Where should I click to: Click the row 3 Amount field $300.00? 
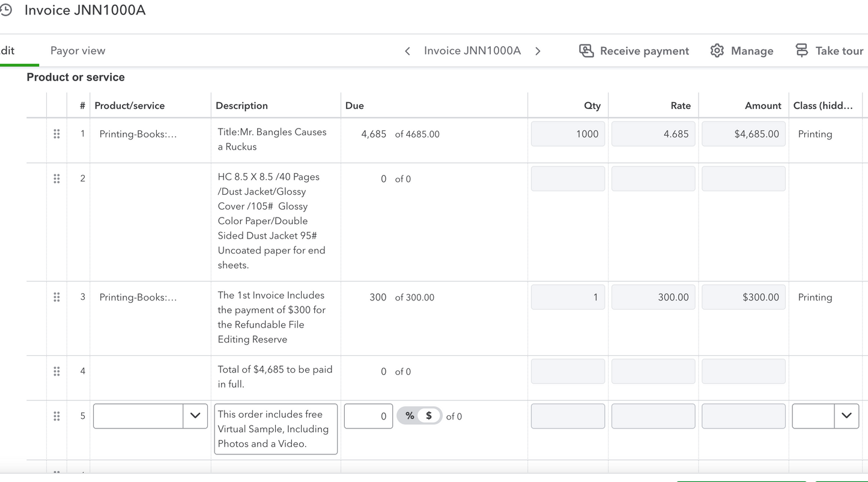(744, 297)
